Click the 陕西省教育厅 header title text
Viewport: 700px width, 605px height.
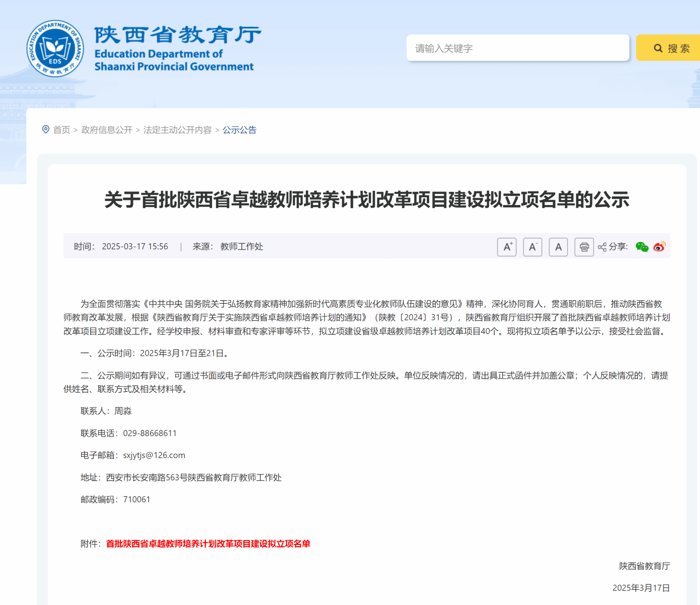(x=177, y=35)
